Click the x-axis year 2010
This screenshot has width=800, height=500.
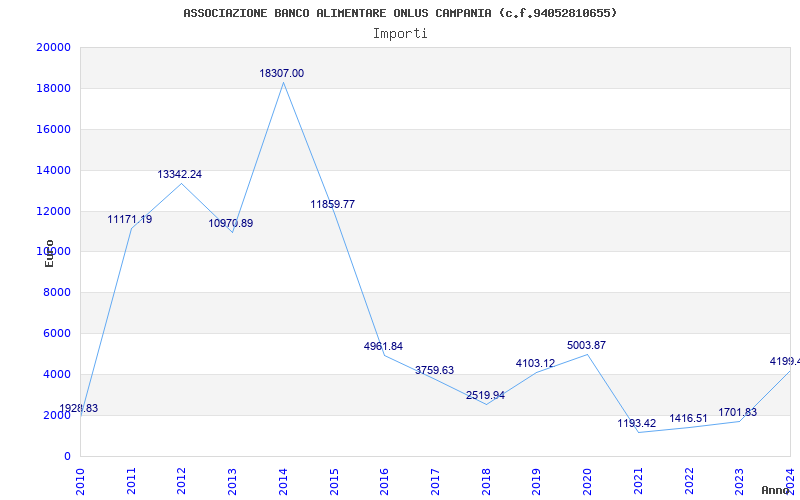80,482
